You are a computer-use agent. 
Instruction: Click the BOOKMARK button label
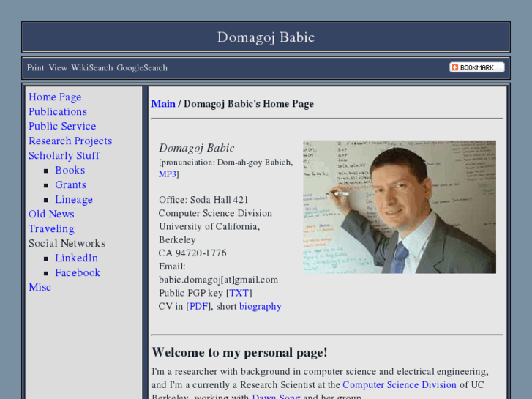point(476,67)
